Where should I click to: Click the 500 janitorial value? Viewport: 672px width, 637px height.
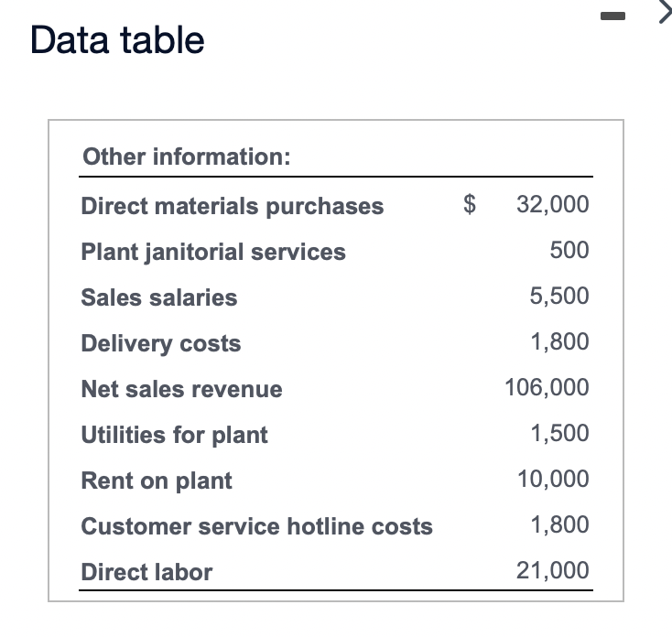coord(569,250)
